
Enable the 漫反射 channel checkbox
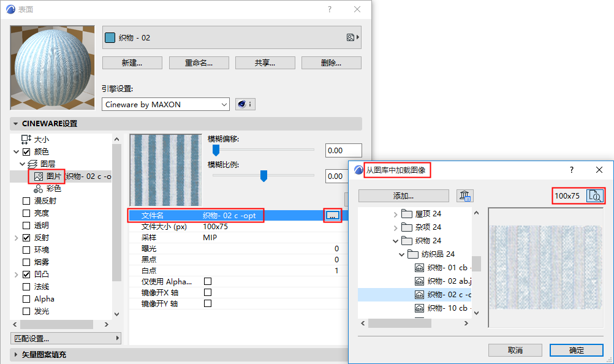26,201
